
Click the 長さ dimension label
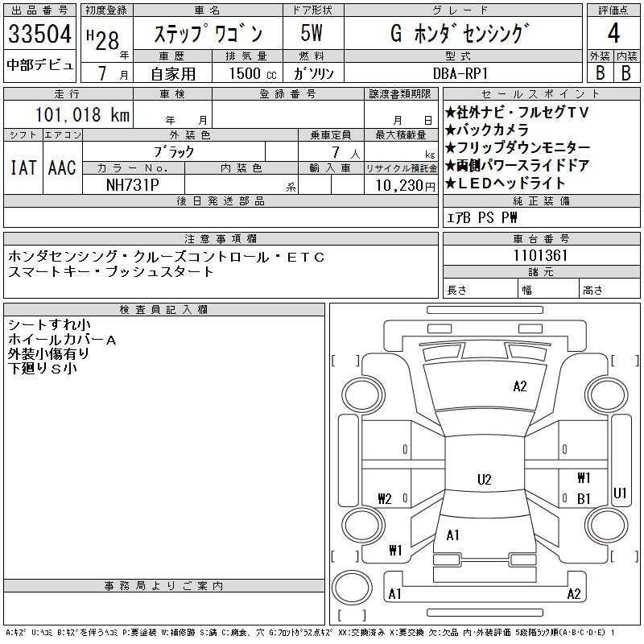[x=456, y=291]
